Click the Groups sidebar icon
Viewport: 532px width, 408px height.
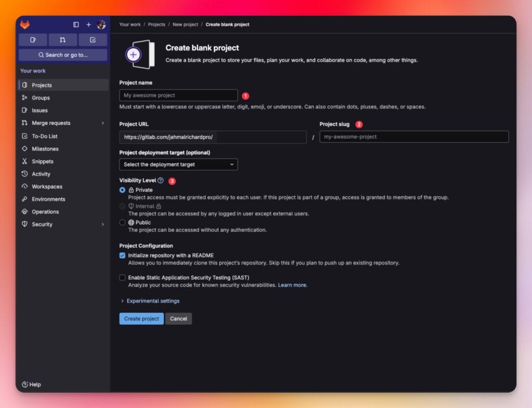(24, 98)
